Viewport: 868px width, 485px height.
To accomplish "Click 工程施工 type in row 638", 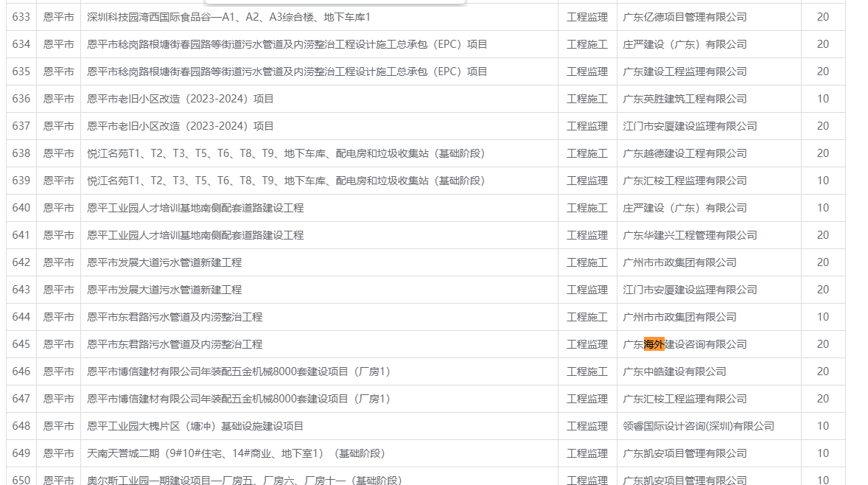I will (587, 153).
